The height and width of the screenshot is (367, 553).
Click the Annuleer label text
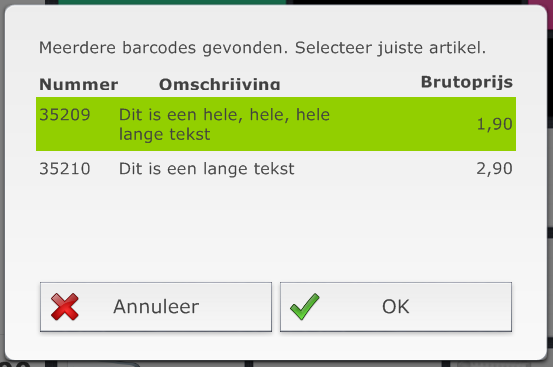[x=156, y=307]
